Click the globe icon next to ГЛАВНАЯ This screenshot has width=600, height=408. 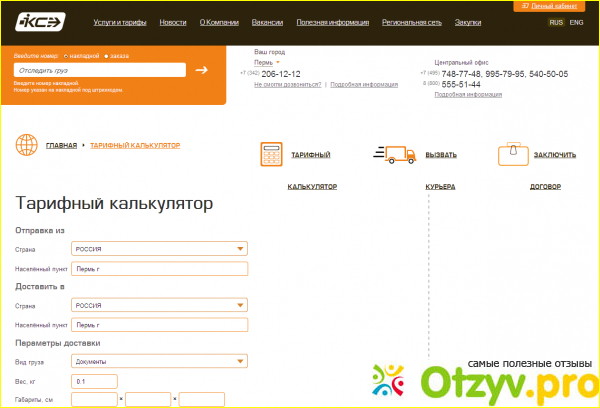click(26, 146)
